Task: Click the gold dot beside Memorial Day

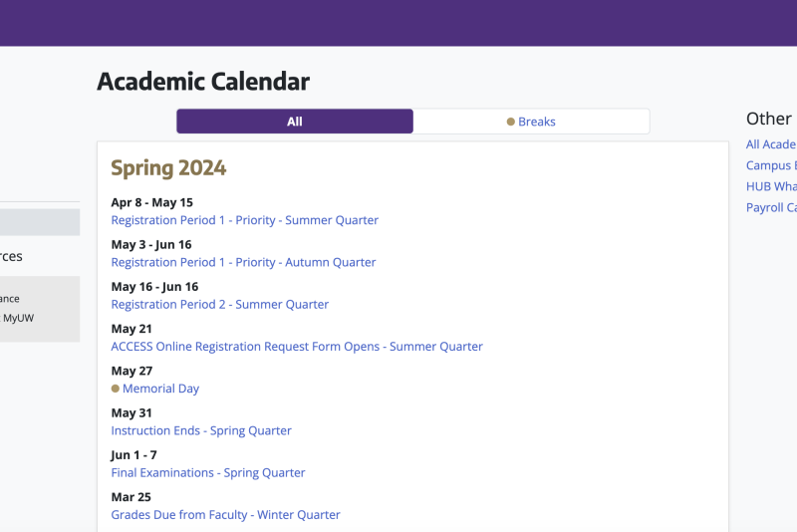Action: pos(116,389)
